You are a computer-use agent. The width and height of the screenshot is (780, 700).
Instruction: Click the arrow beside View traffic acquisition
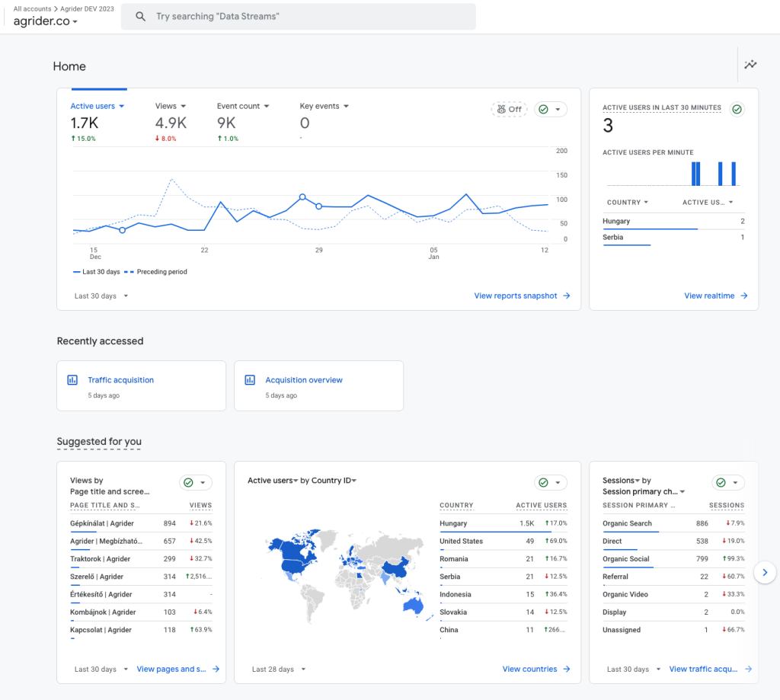point(748,670)
